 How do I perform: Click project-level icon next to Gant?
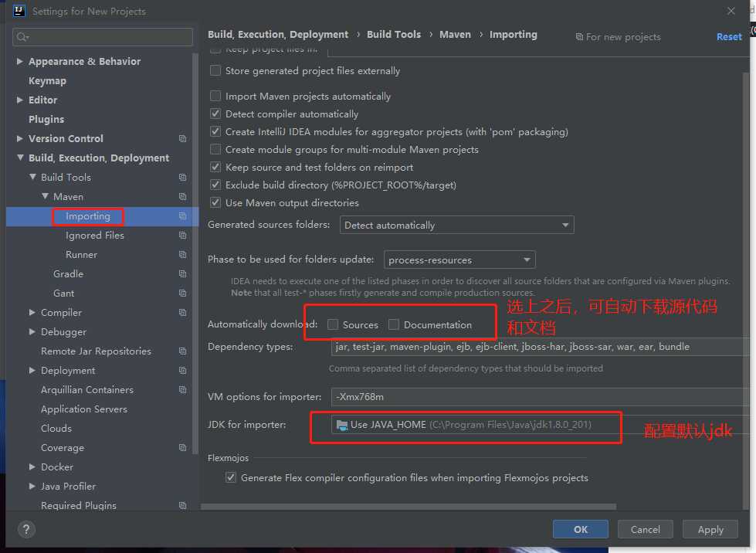pyautogui.click(x=183, y=293)
